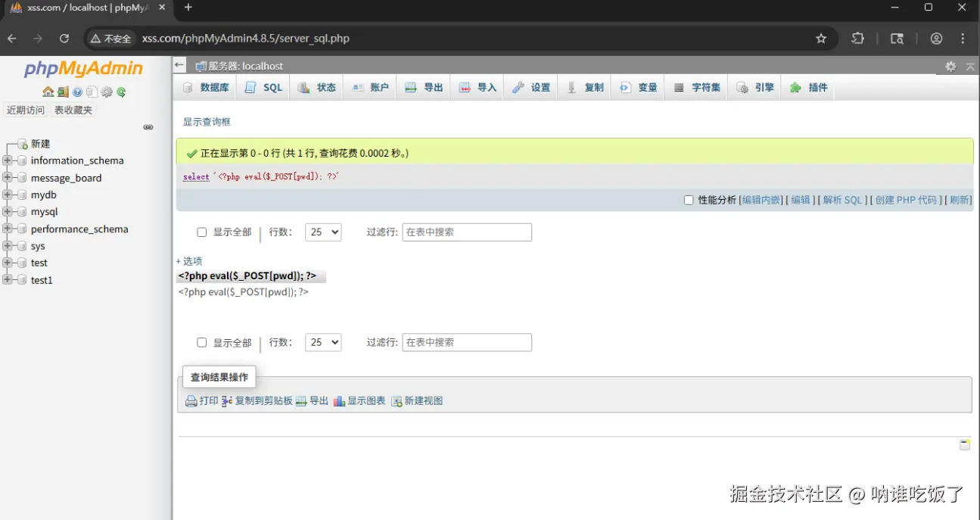Open the 账户 accounts tab
The image size is (980, 520).
[x=370, y=88]
